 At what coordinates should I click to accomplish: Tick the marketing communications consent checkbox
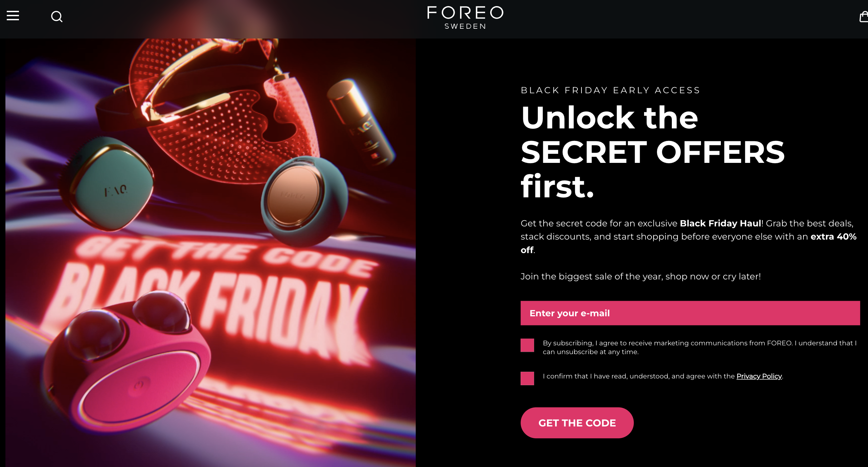527,345
